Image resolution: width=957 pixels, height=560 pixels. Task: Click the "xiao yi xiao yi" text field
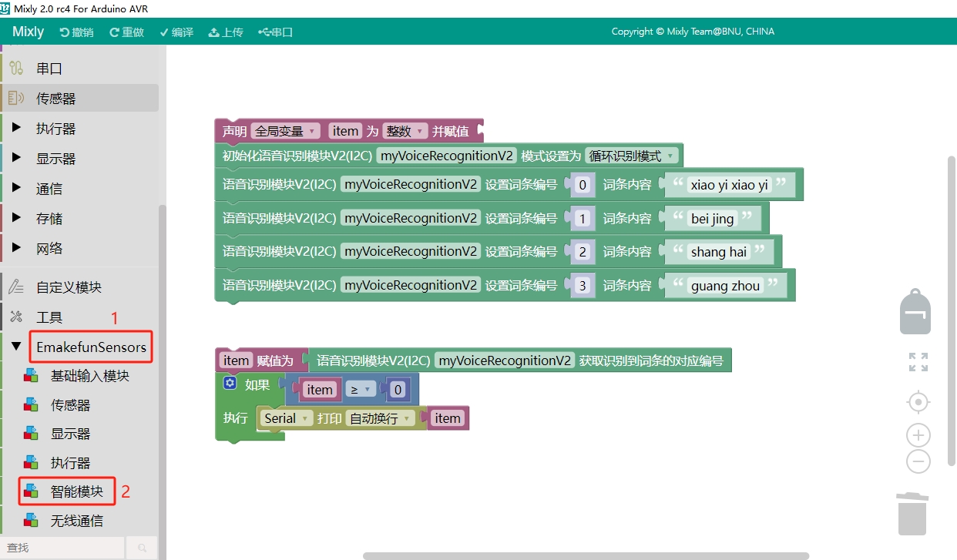point(730,185)
